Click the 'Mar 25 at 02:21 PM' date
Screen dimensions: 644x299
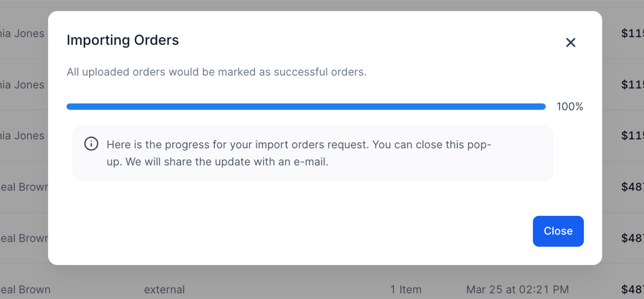pos(517,289)
